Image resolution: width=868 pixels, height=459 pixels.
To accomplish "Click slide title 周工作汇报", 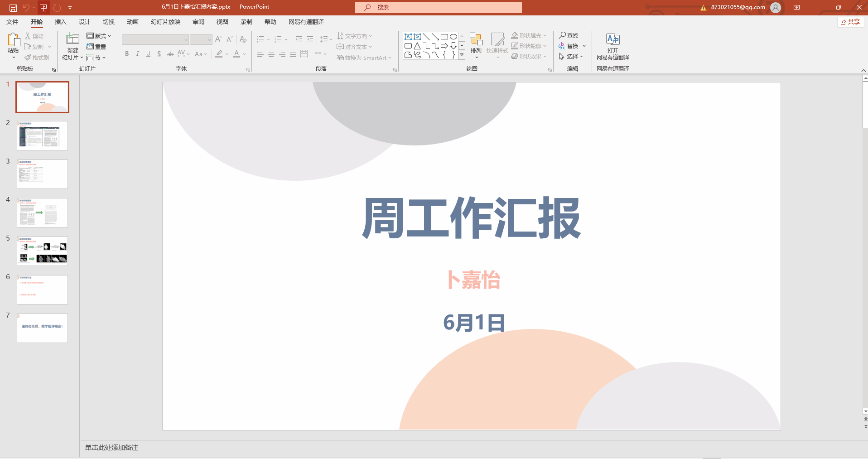I will (x=471, y=218).
